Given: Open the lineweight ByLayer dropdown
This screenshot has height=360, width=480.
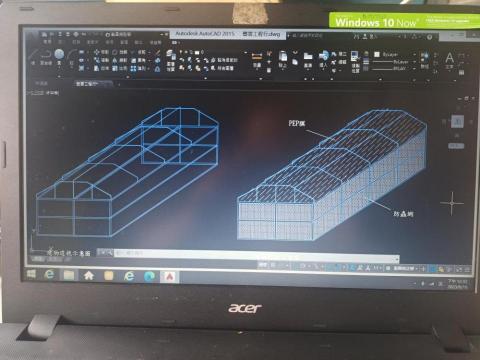Looking at the screenshot, I should pos(394,62).
